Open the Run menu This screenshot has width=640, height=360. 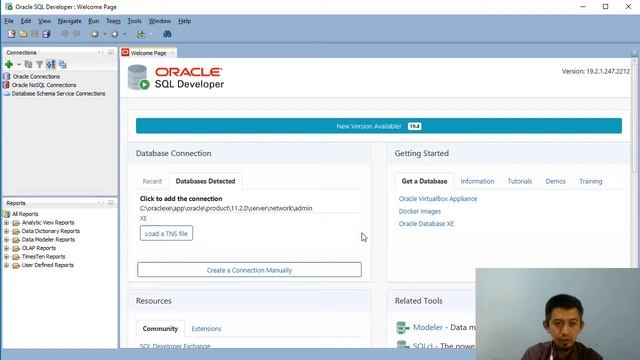pos(93,21)
